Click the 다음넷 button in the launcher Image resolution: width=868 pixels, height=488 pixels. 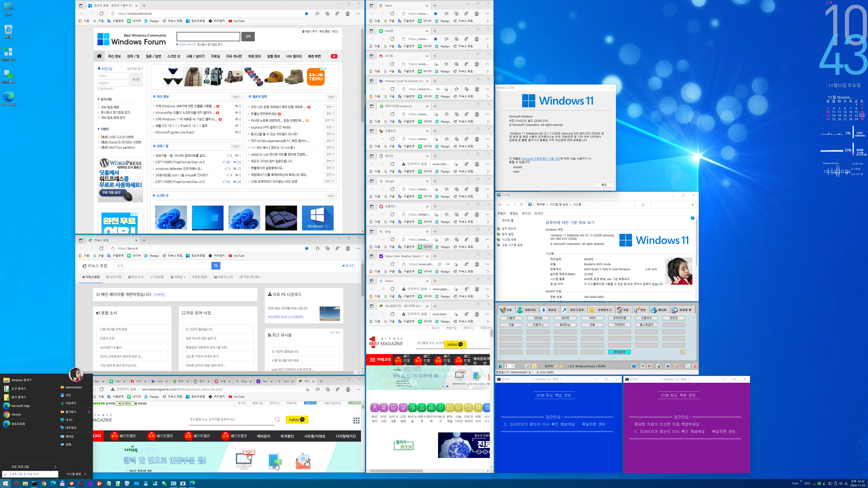[x=511, y=318]
